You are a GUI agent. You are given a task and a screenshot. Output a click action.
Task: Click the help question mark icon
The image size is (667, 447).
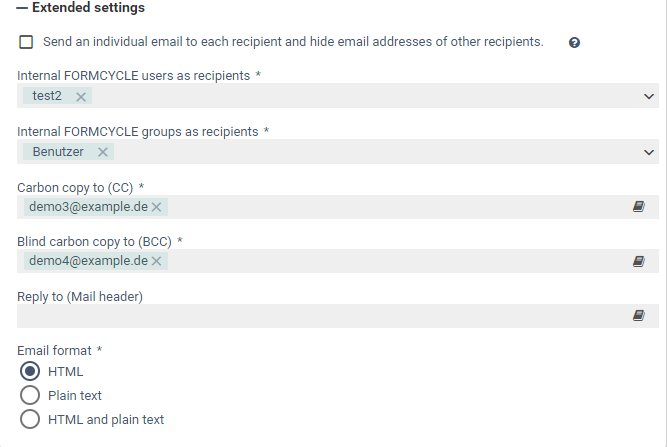pos(575,43)
